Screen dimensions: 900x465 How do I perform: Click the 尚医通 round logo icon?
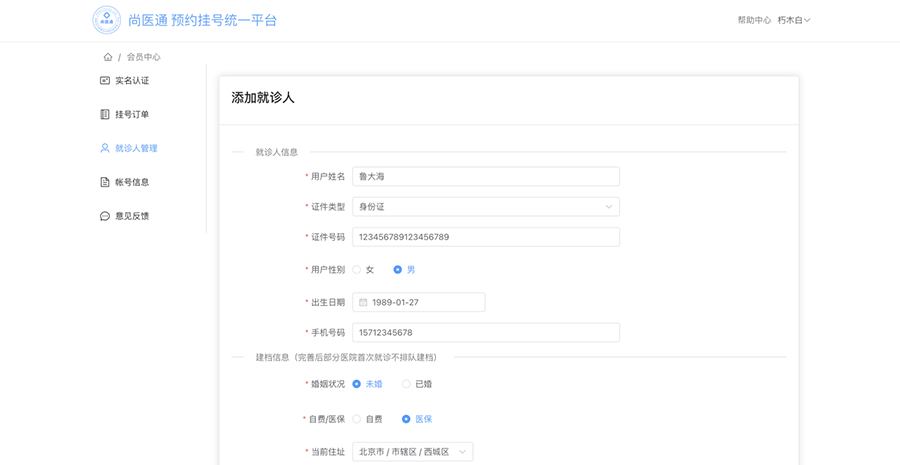tap(107, 20)
